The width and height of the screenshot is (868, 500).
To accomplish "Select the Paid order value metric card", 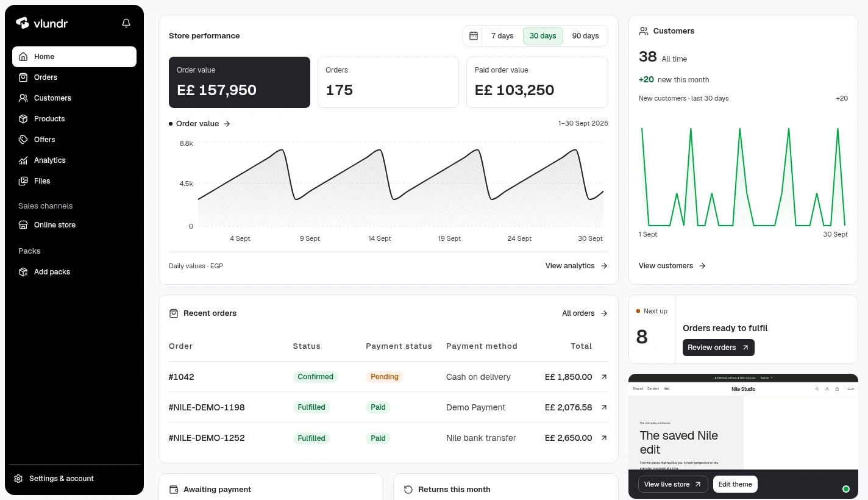I will pyautogui.click(x=537, y=82).
